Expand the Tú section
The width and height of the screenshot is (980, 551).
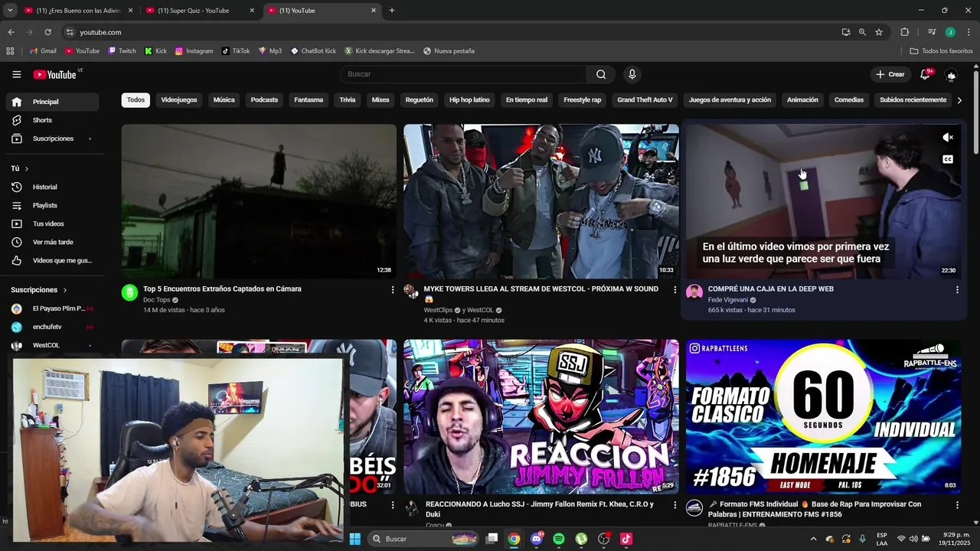pos(20,168)
